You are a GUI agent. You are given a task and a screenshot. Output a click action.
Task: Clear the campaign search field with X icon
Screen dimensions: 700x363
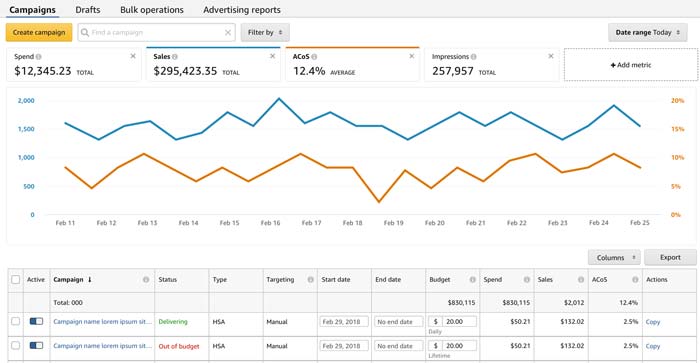tap(228, 33)
